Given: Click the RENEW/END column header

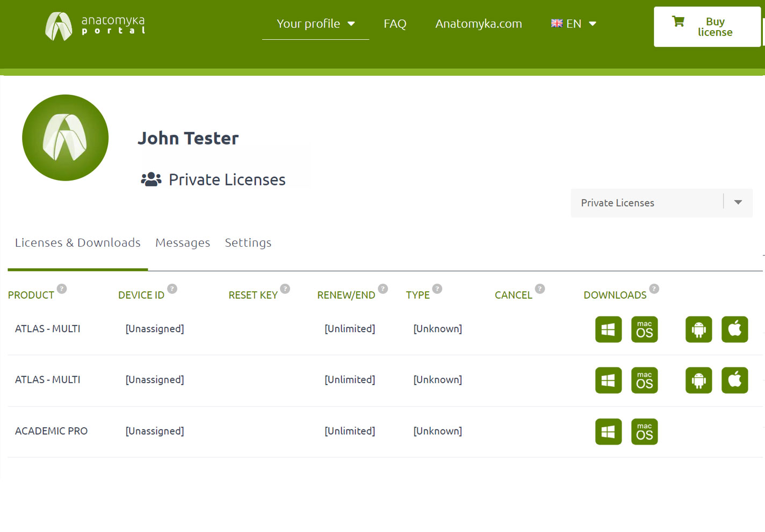Looking at the screenshot, I should (346, 295).
